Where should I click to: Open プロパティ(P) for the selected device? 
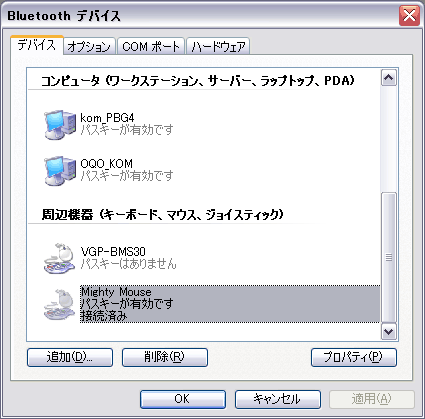[354, 357]
